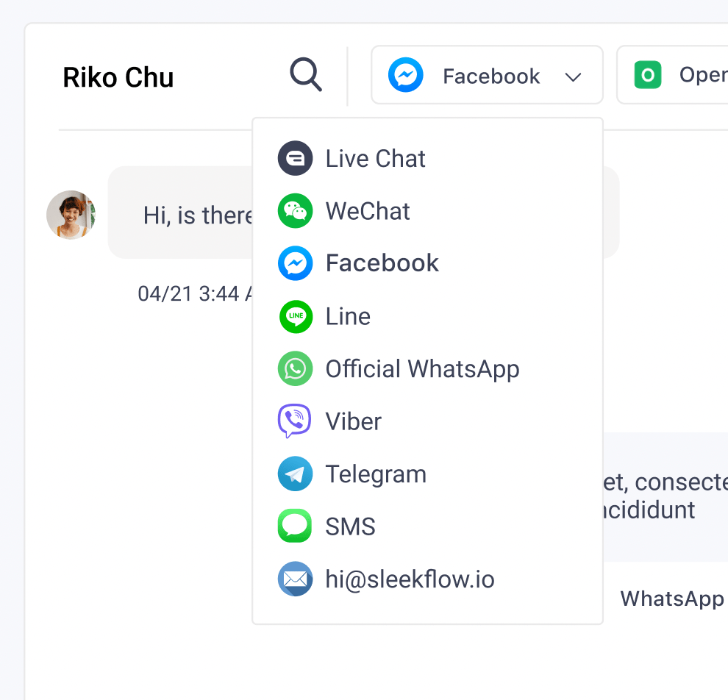Click the SMS channel icon

tap(296, 526)
